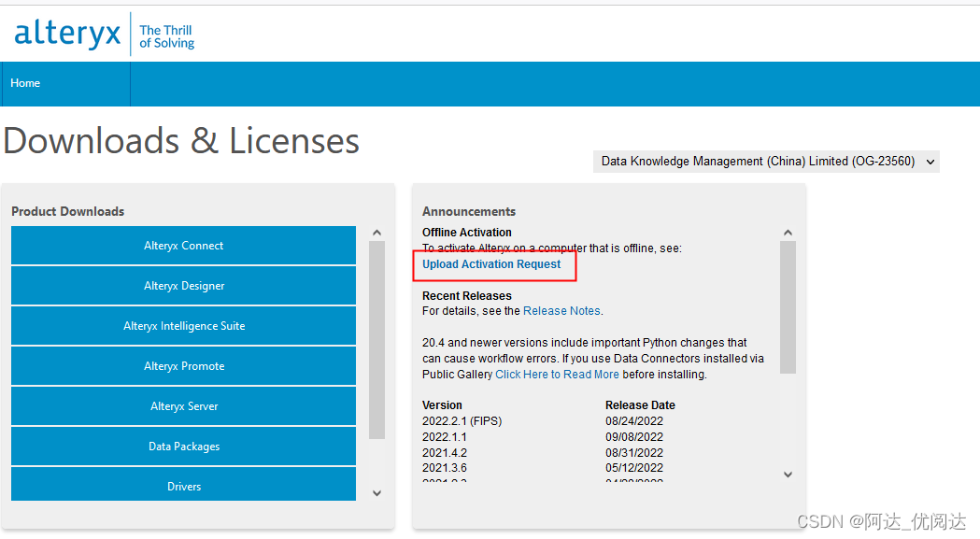980x539 pixels.
Task: Click the Release Date column header
Action: (x=640, y=405)
